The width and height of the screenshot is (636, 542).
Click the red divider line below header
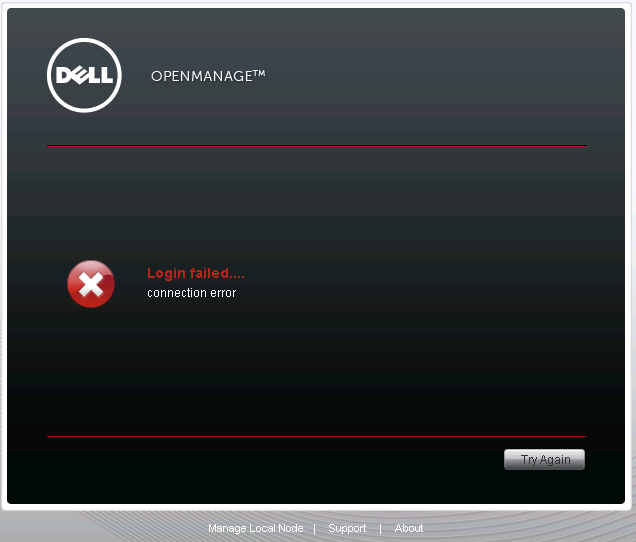tap(317, 146)
